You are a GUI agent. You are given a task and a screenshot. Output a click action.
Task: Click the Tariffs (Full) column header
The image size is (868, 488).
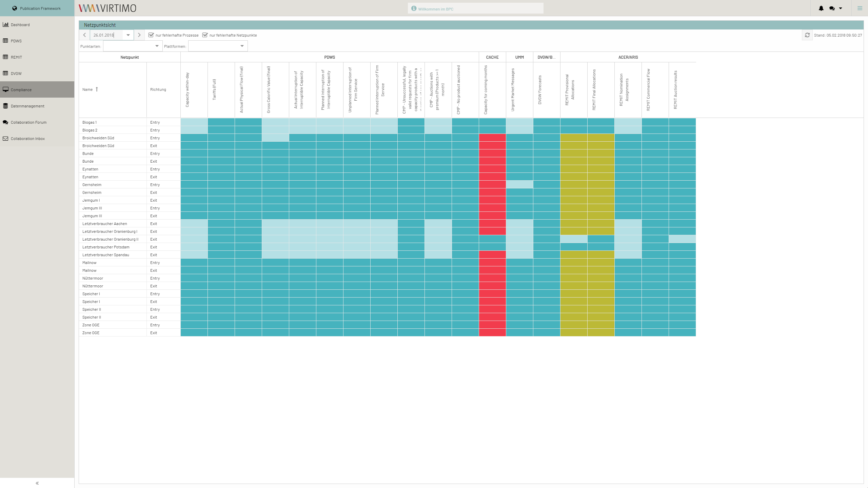tap(221, 90)
